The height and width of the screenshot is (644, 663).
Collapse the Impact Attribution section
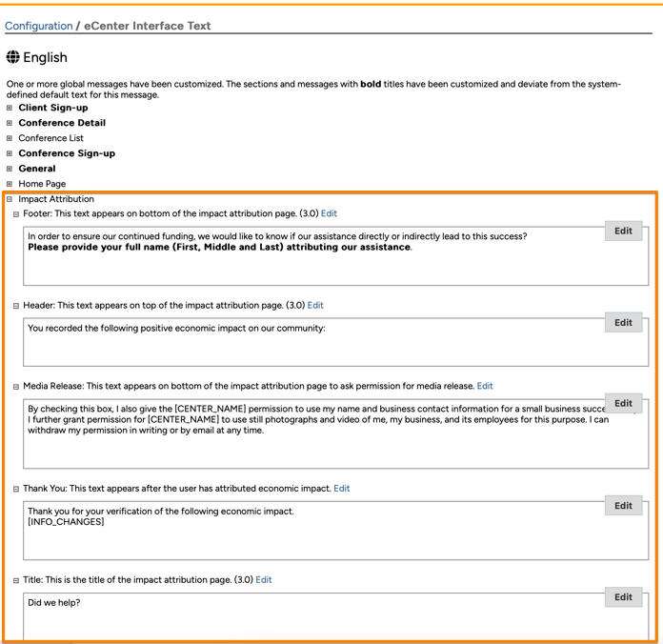tap(10, 199)
